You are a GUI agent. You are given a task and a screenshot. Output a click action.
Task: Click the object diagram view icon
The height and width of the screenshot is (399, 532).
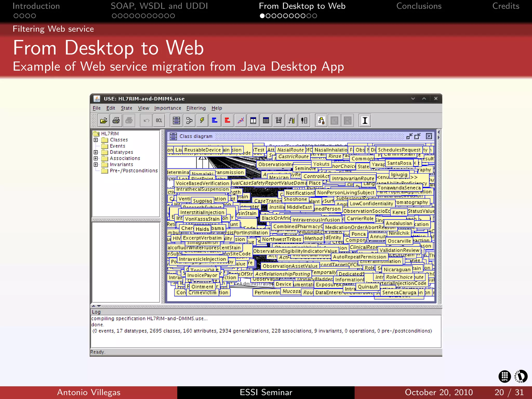(189, 121)
